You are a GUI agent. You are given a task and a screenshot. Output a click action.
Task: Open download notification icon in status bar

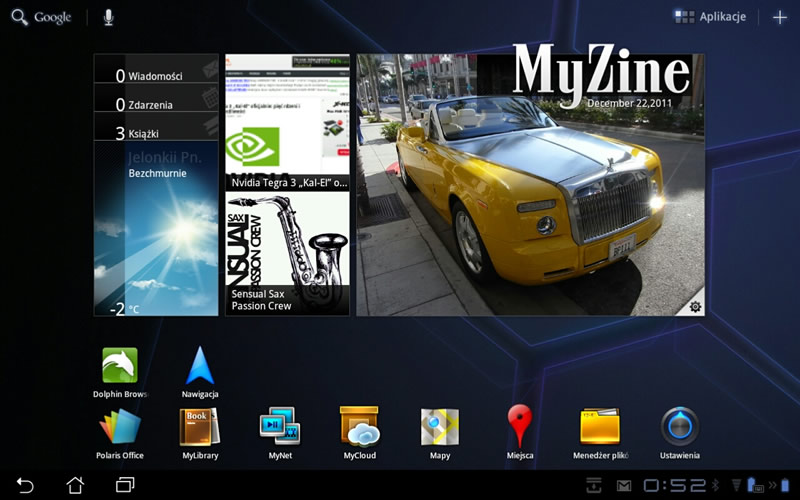(x=593, y=485)
